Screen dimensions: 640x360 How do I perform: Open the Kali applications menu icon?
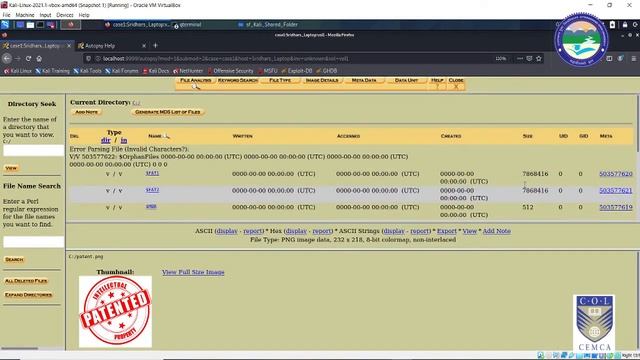point(5,24)
